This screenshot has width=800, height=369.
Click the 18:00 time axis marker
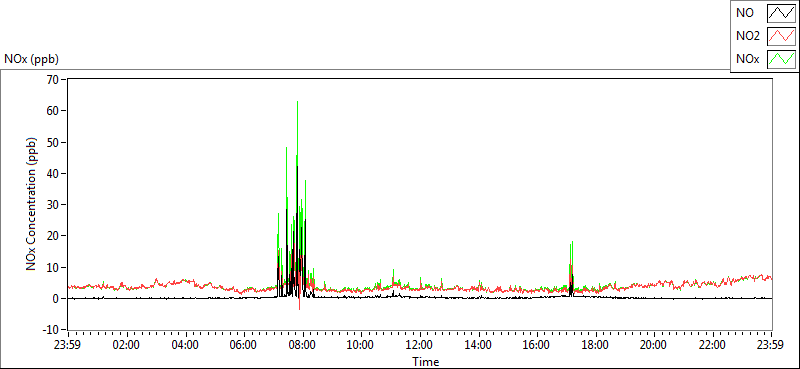point(595,344)
